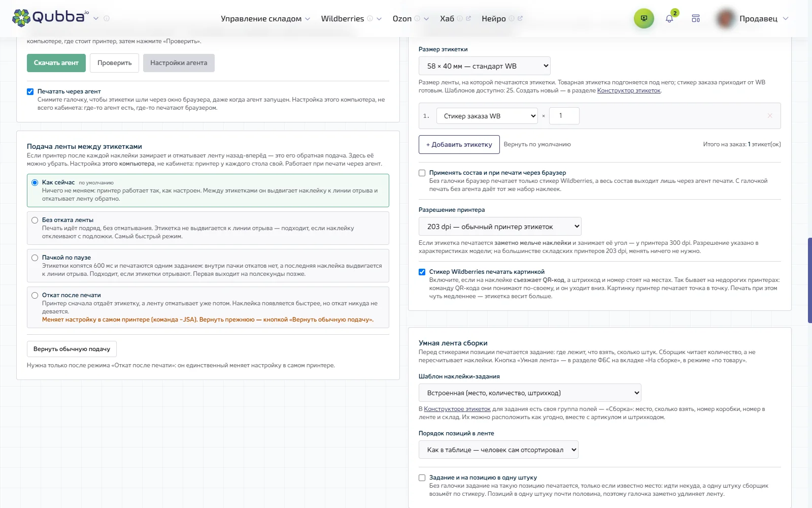
Task: Click the label quantity input field
Action: [564, 116]
